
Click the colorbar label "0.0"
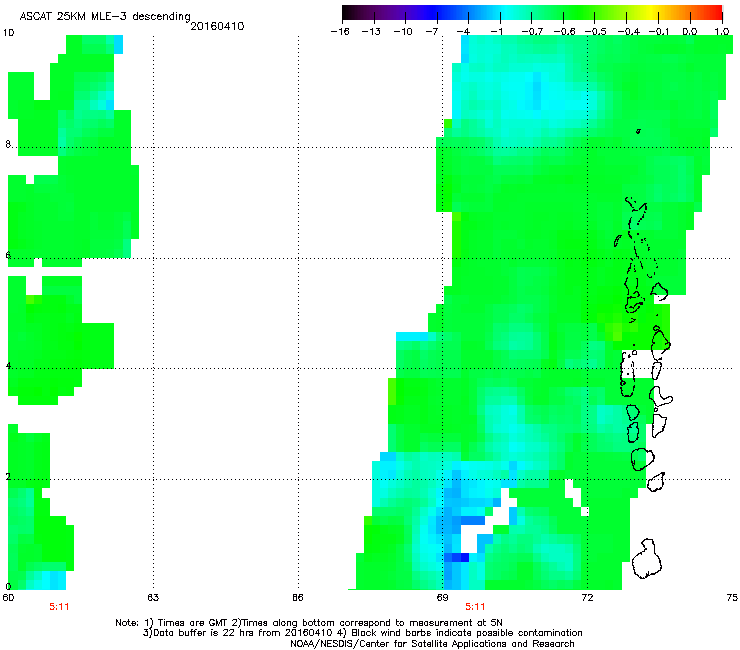point(690,32)
